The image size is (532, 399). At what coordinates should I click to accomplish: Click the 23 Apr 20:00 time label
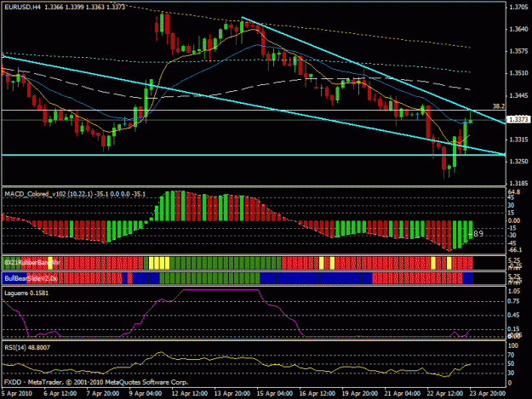[488, 394]
